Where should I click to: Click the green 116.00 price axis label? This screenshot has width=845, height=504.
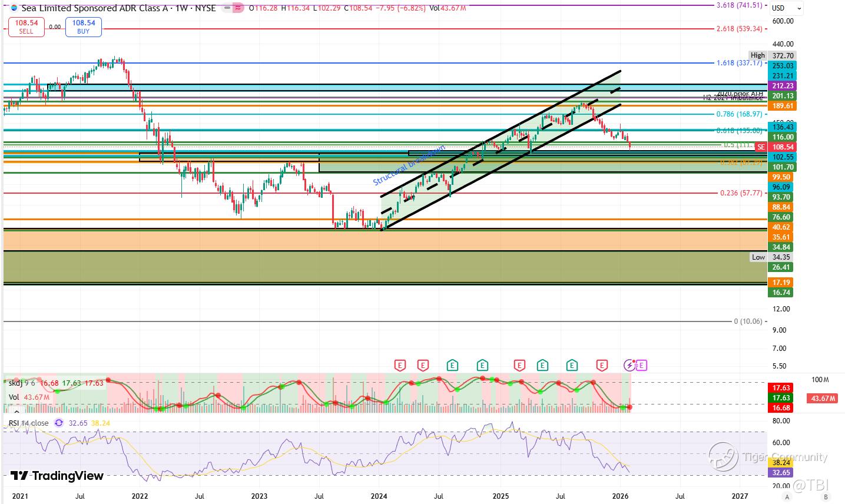[x=781, y=137]
